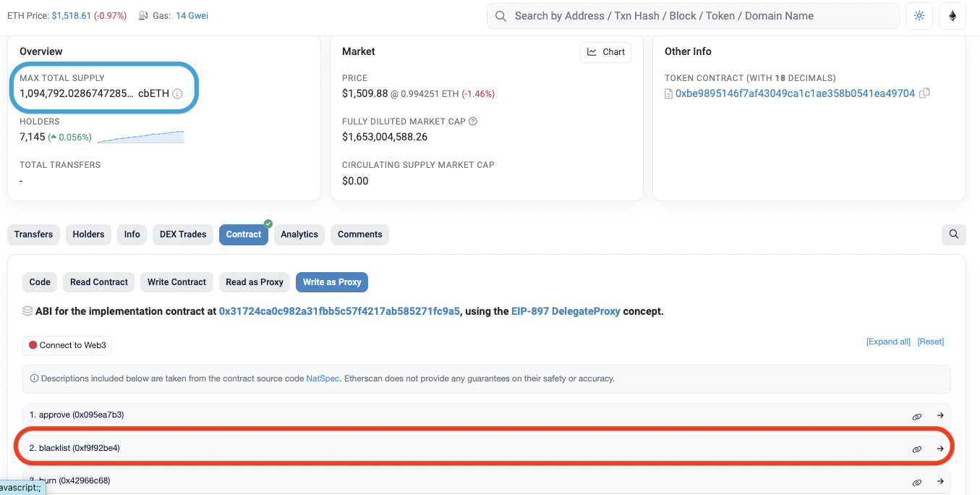Focus the search by address input field
The image size is (980, 495).
coord(693,16)
